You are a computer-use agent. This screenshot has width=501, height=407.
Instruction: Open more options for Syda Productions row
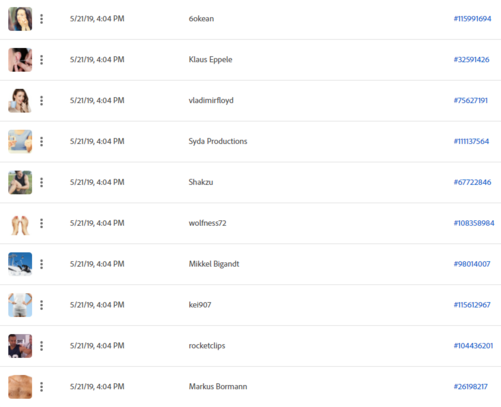pos(42,142)
